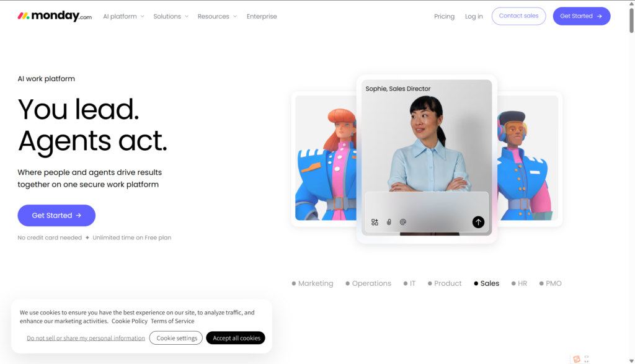The height and width of the screenshot is (364, 635).
Task: Click the orange S icon at bottom right
Action: click(x=577, y=359)
